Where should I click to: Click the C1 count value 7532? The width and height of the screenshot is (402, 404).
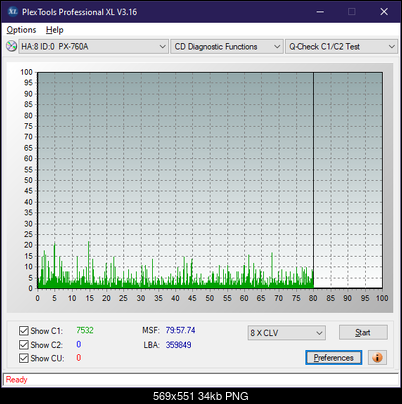pyautogui.click(x=85, y=330)
